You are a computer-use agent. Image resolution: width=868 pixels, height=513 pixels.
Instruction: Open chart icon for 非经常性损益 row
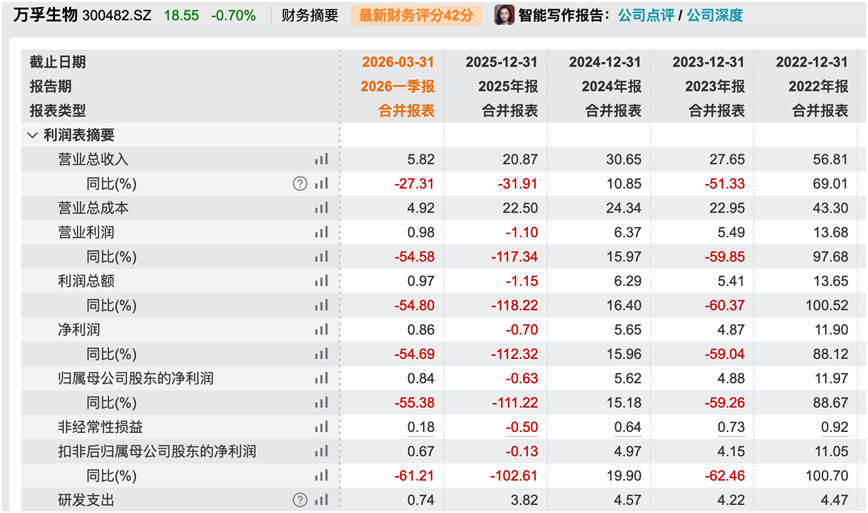322,427
